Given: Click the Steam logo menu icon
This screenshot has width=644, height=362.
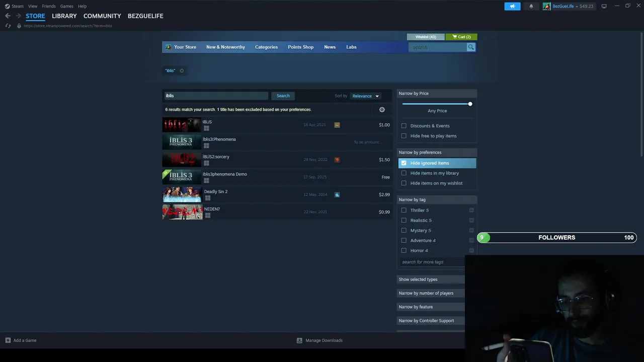Looking at the screenshot, I should coord(7,6).
